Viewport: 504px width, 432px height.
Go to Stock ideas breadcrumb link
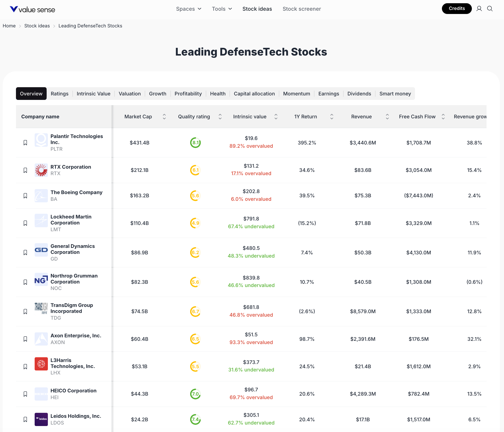click(37, 26)
